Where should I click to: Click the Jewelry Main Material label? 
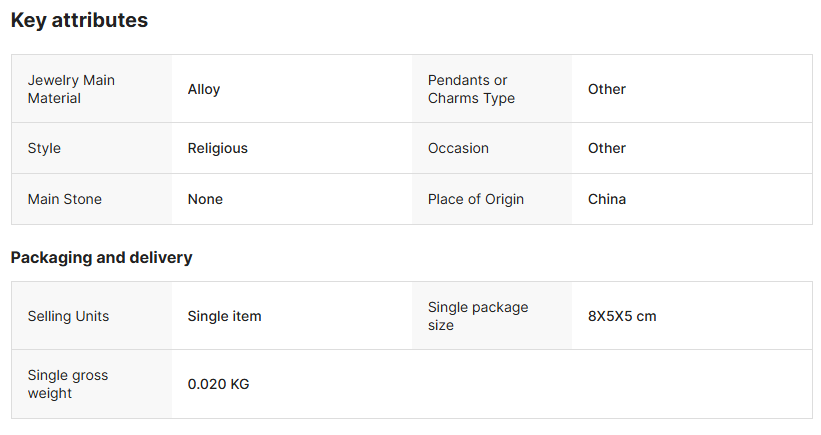pyautogui.click(x=71, y=89)
